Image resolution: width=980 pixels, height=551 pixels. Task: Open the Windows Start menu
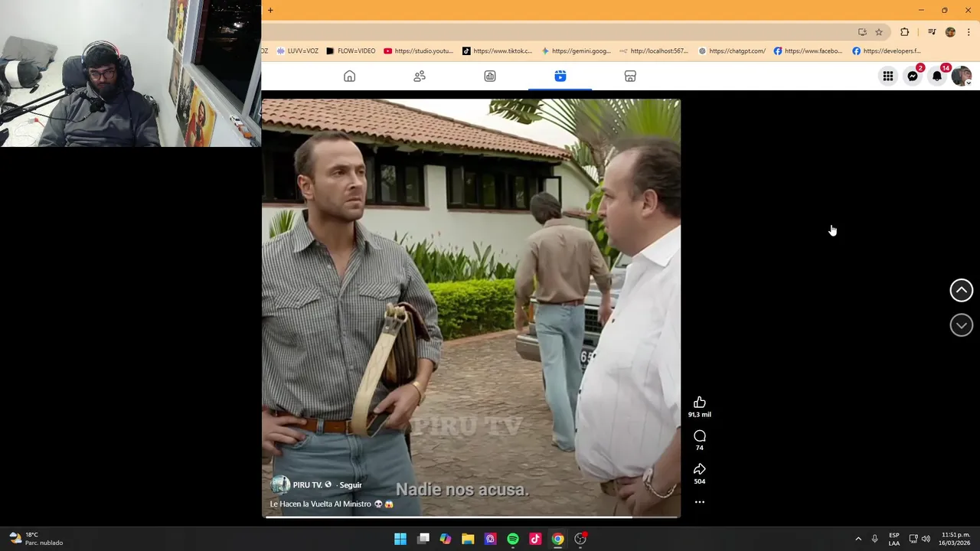click(400, 539)
